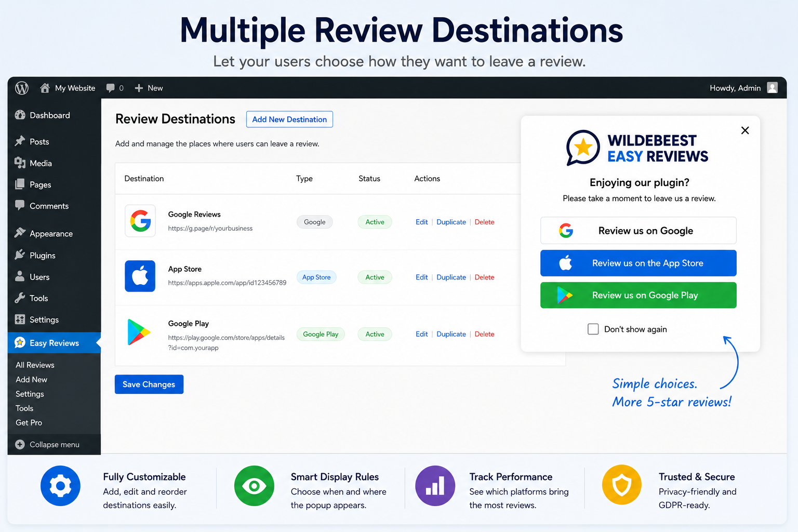This screenshot has height=532, width=798.
Task: Click the App Store type badge
Action: point(316,277)
